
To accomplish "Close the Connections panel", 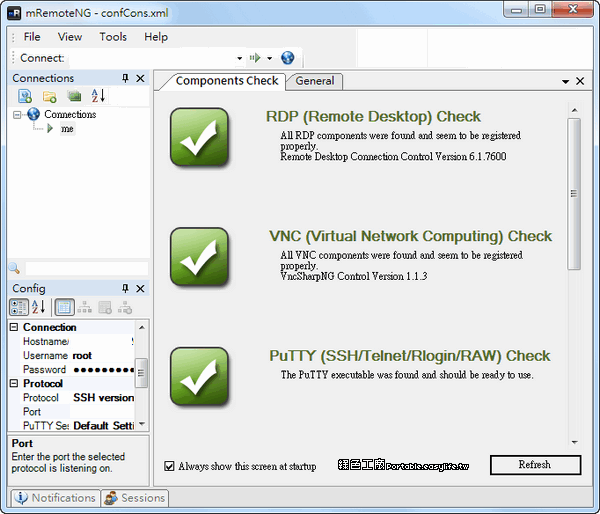I will [x=140, y=78].
